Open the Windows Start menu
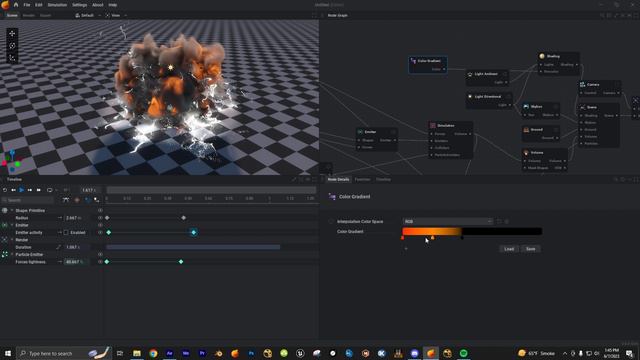This screenshot has width=640, height=360. click(8, 353)
